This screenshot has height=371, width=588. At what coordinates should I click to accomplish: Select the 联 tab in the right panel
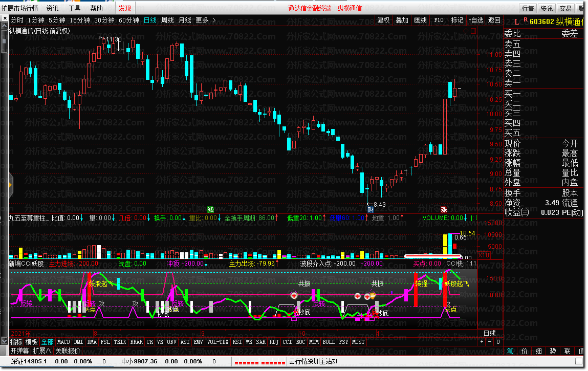(567, 351)
